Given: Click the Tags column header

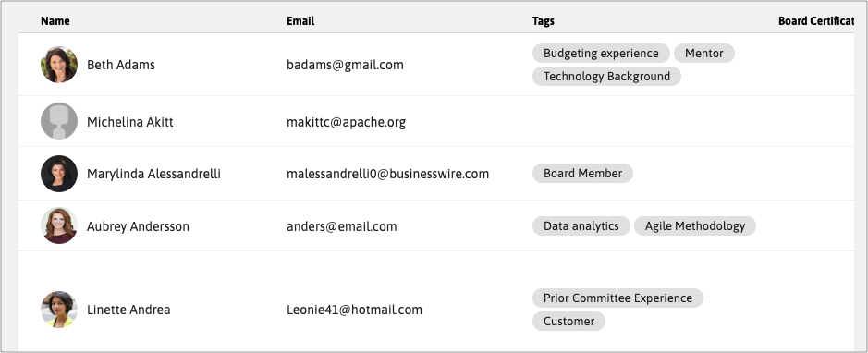Looking at the screenshot, I should (x=543, y=21).
